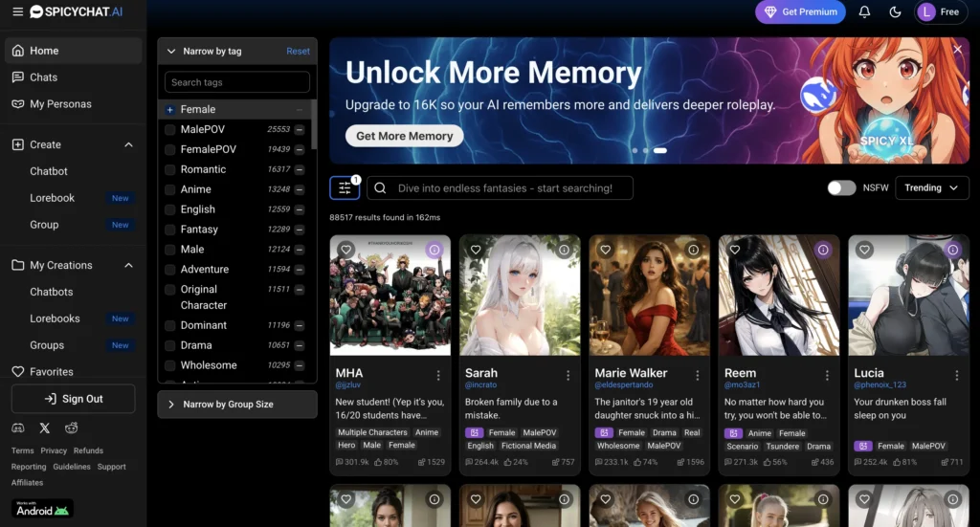The image size is (980, 527).
Task: Favorite the Sarah chatbot with heart icon
Action: [476, 250]
